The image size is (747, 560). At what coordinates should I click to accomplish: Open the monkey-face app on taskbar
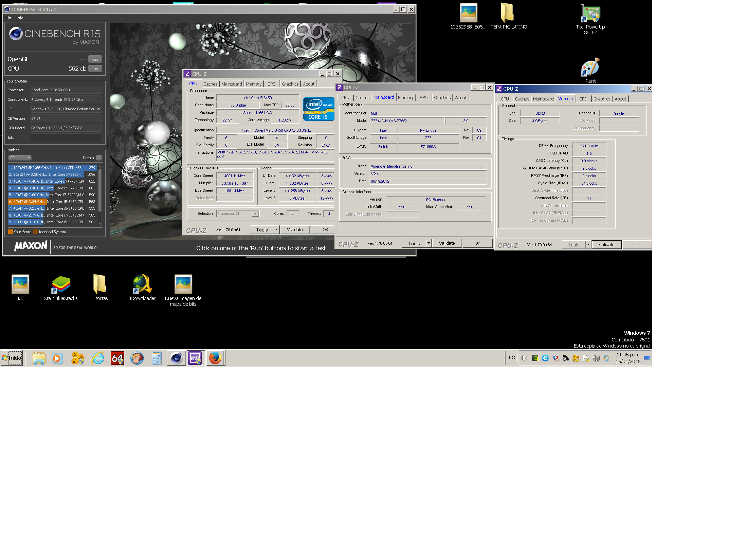click(137, 358)
